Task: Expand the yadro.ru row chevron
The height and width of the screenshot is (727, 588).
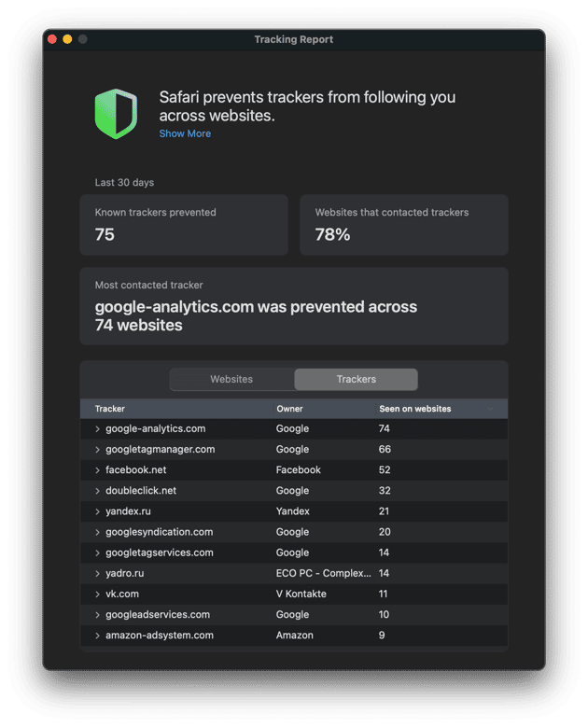Action: tap(97, 574)
